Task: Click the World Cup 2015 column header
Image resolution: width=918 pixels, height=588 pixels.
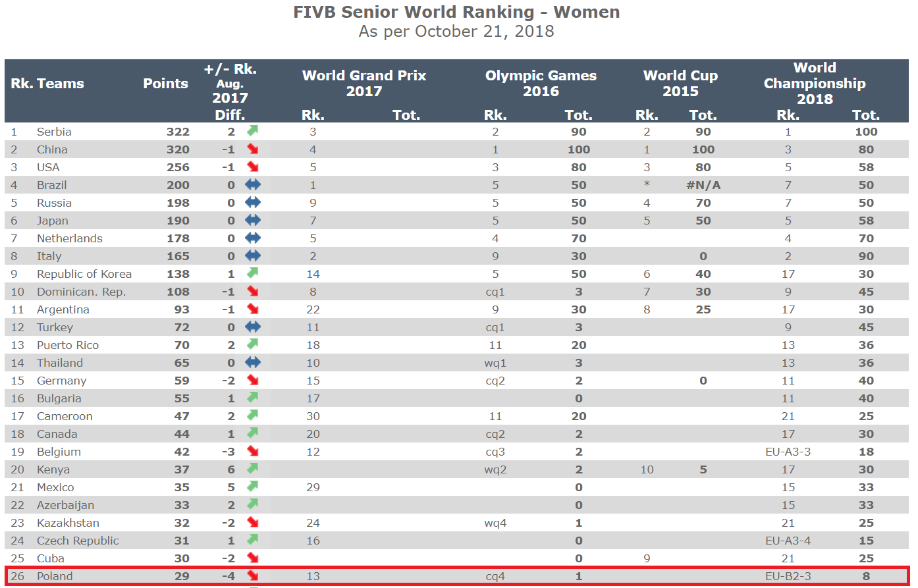Action: point(680,84)
